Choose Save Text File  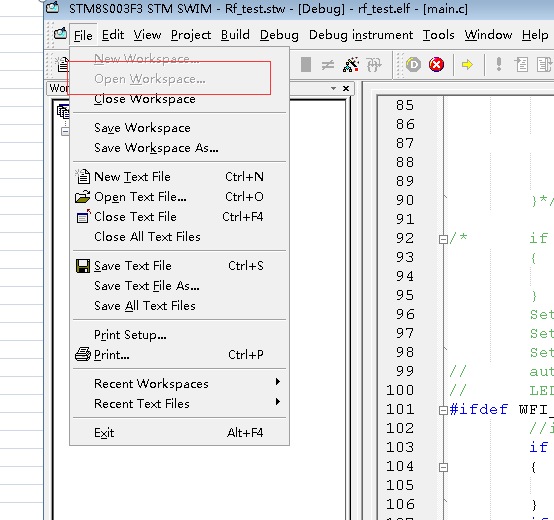179,266
